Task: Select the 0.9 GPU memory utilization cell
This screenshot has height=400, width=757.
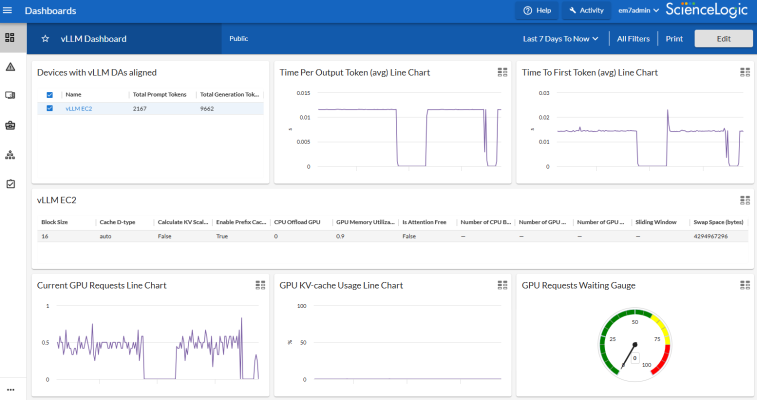Action: 340,236
